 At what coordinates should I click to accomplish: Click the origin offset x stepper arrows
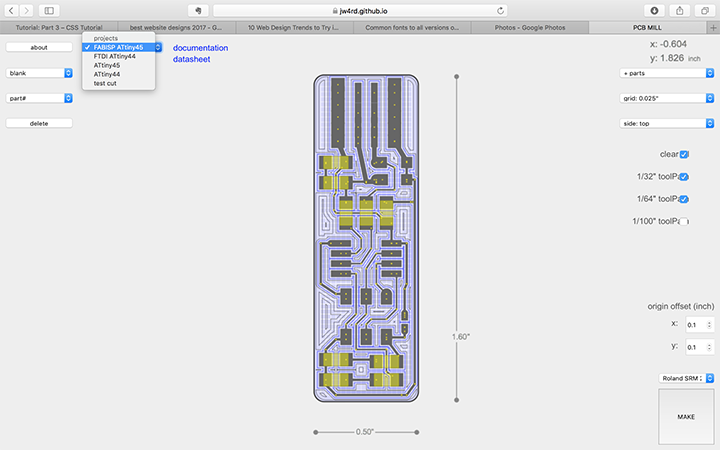[x=709, y=325]
